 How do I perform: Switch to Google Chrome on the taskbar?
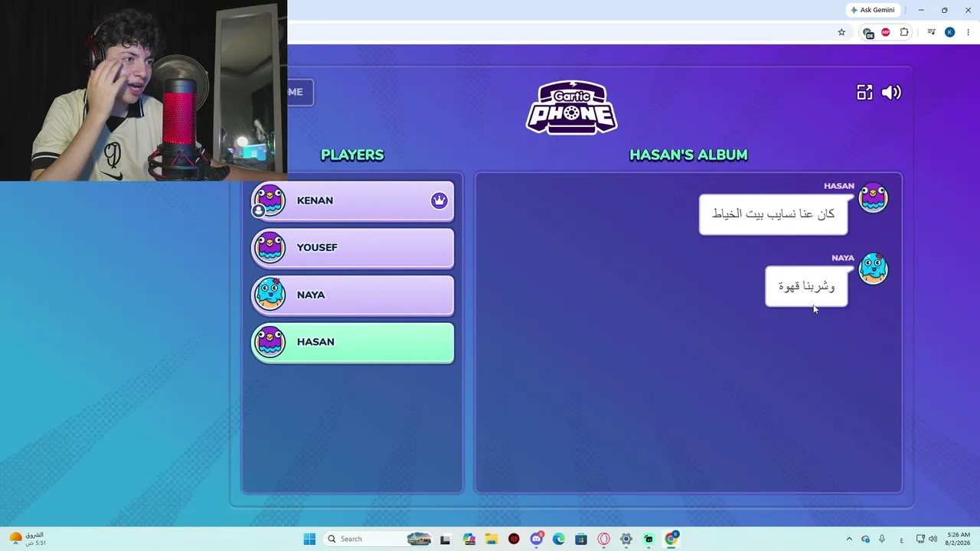[x=671, y=539]
